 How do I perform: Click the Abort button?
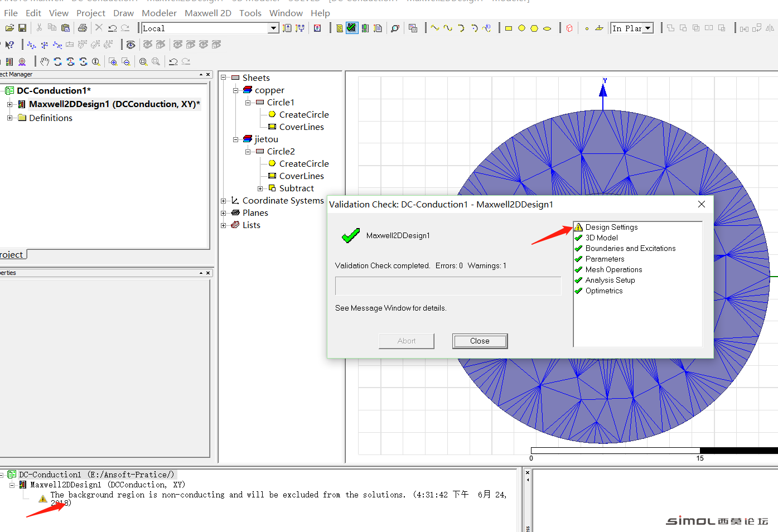click(407, 341)
